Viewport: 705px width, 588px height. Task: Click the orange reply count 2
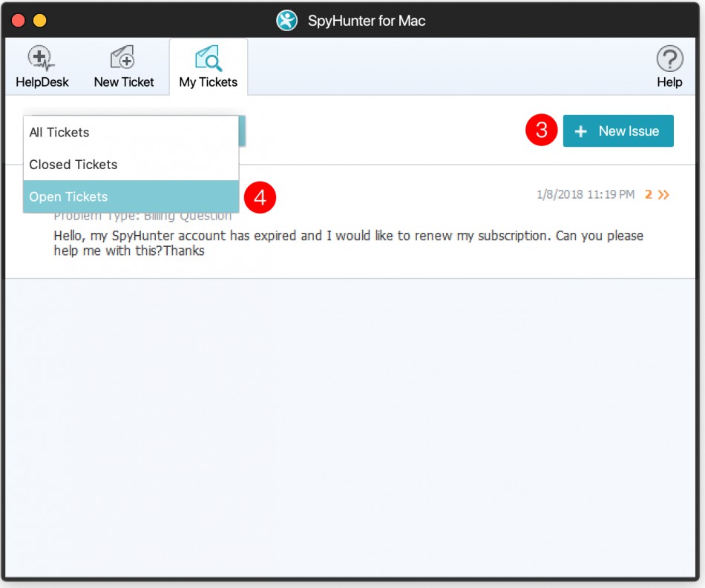[648, 195]
